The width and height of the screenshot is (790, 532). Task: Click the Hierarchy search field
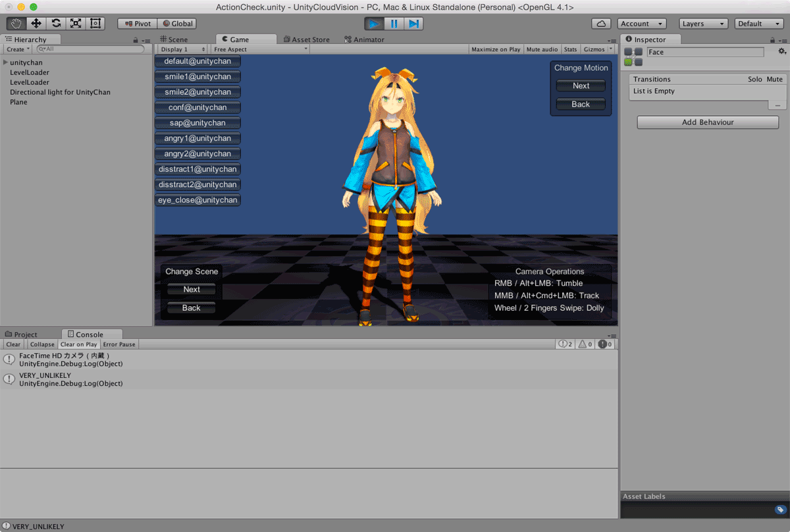90,49
